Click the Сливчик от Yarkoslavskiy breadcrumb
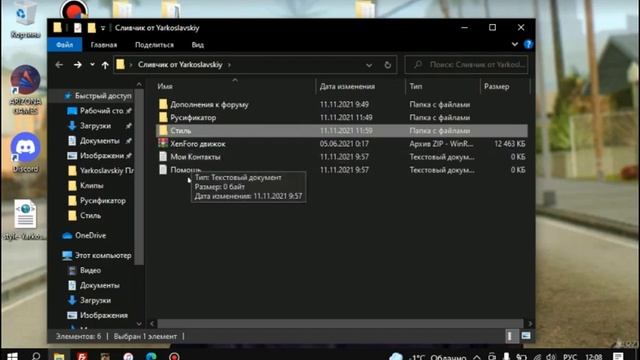Screen dimensions: 640x360 click(180, 65)
